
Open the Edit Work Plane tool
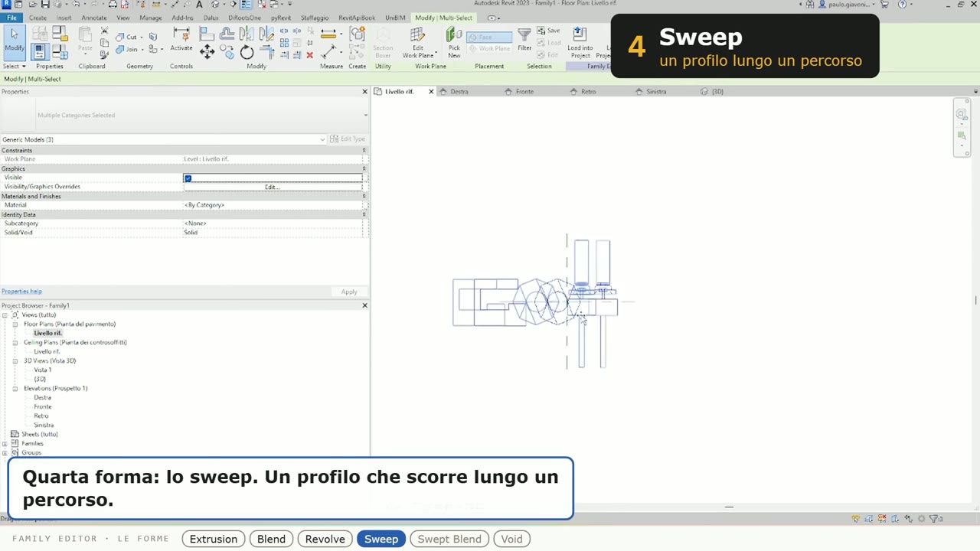pyautogui.click(x=418, y=41)
